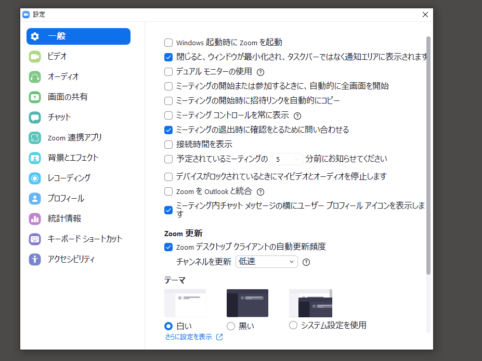Click external link icon after さらに設定を表示

219,337
